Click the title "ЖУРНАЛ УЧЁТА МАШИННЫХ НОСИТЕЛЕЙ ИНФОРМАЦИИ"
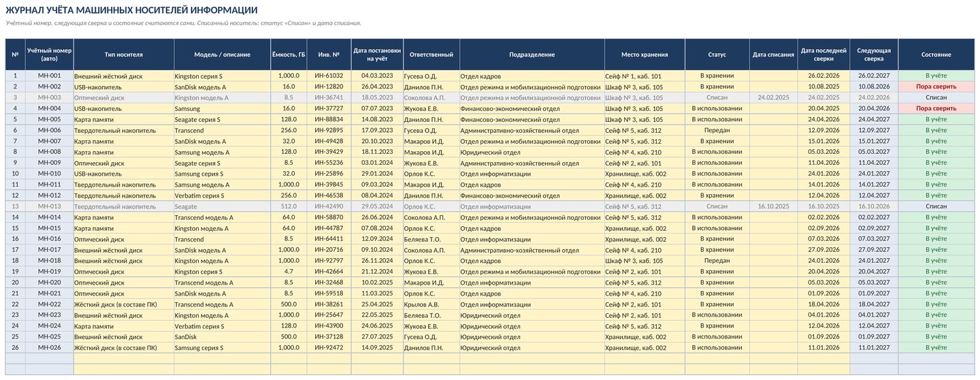The height and width of the screenshot is (380, 980). [x=131, y=10]
